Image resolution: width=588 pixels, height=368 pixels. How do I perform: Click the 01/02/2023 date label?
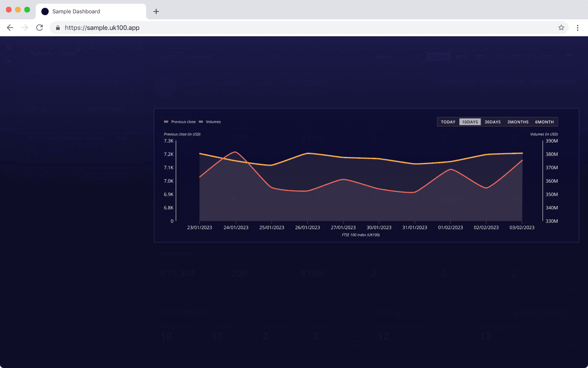pos(451,228)
